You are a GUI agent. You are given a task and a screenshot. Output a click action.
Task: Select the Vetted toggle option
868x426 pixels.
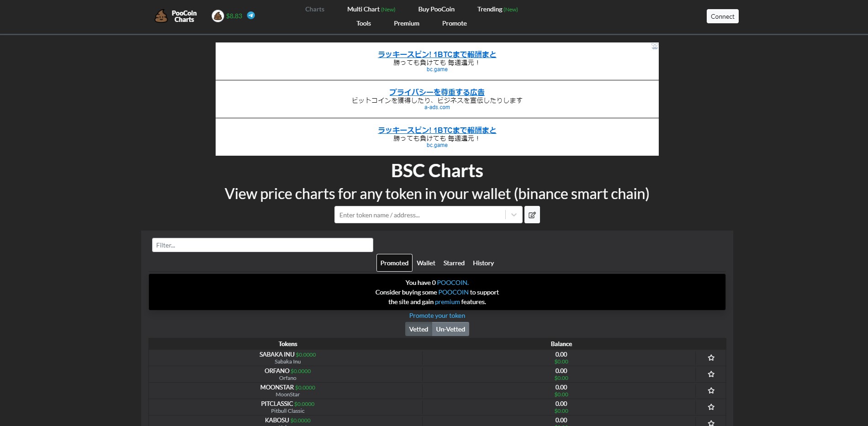point(418,329)
